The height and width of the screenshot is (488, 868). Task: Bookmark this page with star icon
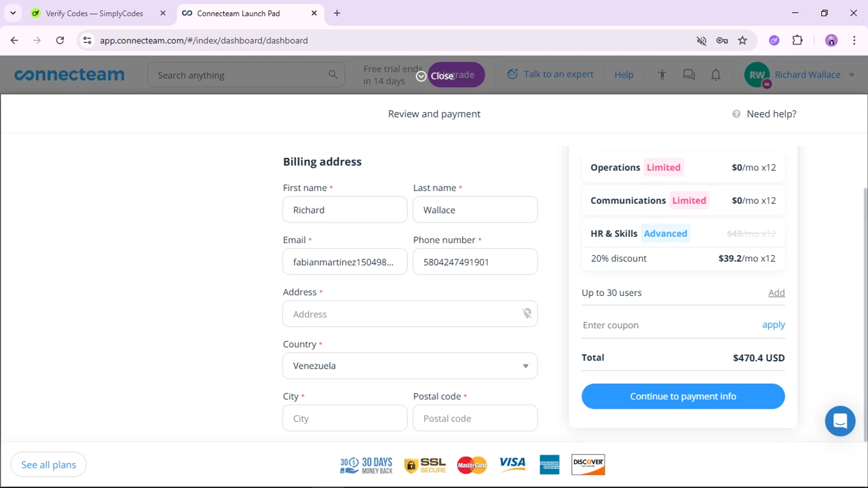coord(742,41)
